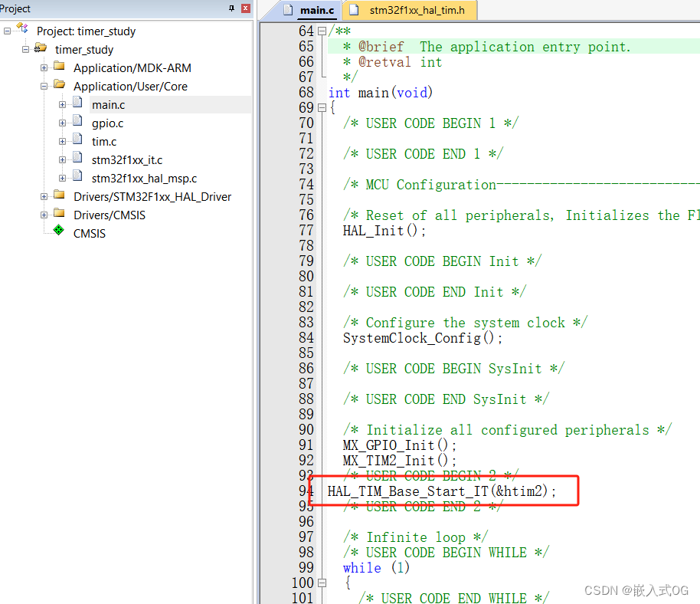Expand the Application/MDK-ARM folder
This screenshot has height=604, width=700.
(44, 68)
